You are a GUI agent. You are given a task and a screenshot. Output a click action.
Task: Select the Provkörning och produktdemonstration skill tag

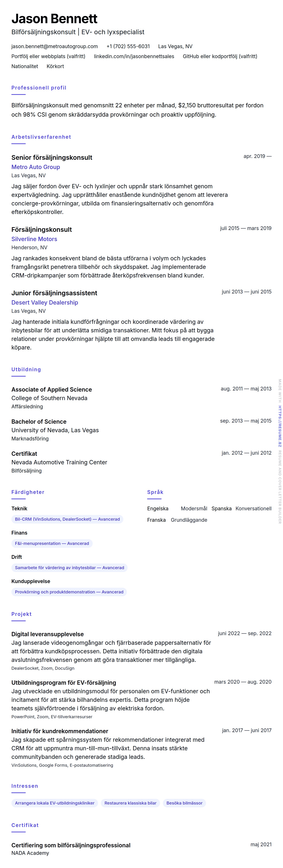(69, 592)
